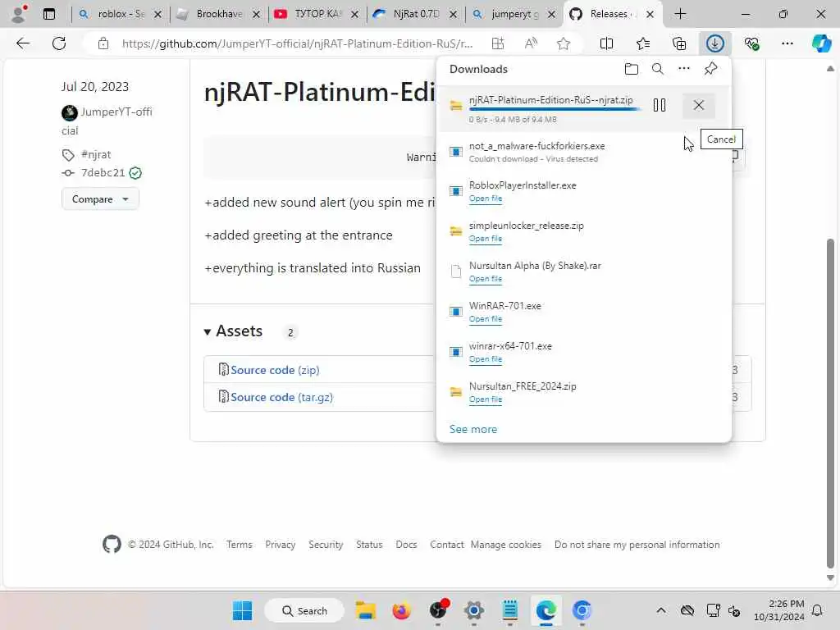
Task: Pin the Downloads panel
Action: pos(710,69)
